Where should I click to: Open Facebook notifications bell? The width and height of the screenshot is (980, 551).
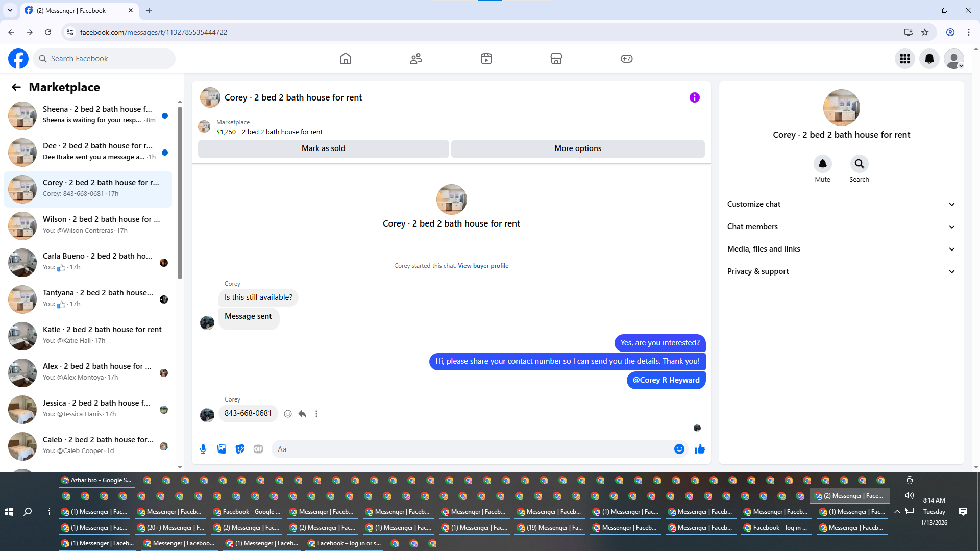(929, 59)
